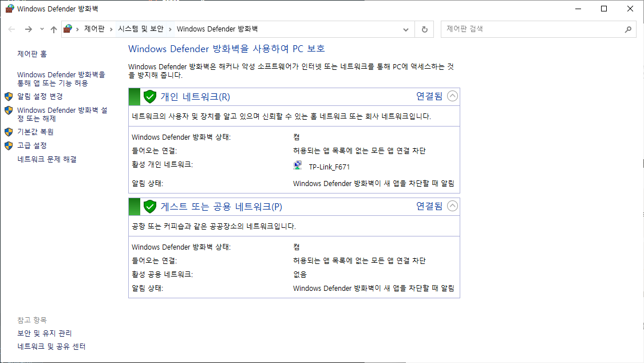Select Windows Defender 방화벽 breadcrumb
644x363 pixels.
[x=218, y=29]
